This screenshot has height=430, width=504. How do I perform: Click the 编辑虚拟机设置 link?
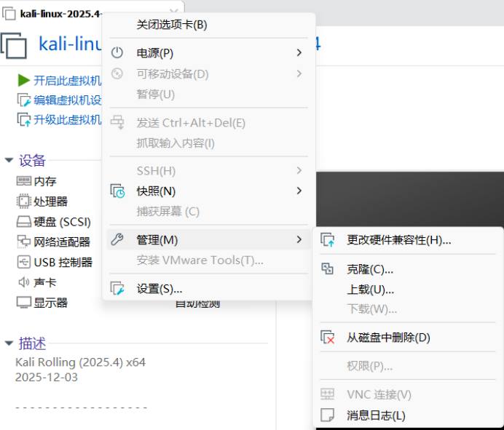tap(68, 100)
